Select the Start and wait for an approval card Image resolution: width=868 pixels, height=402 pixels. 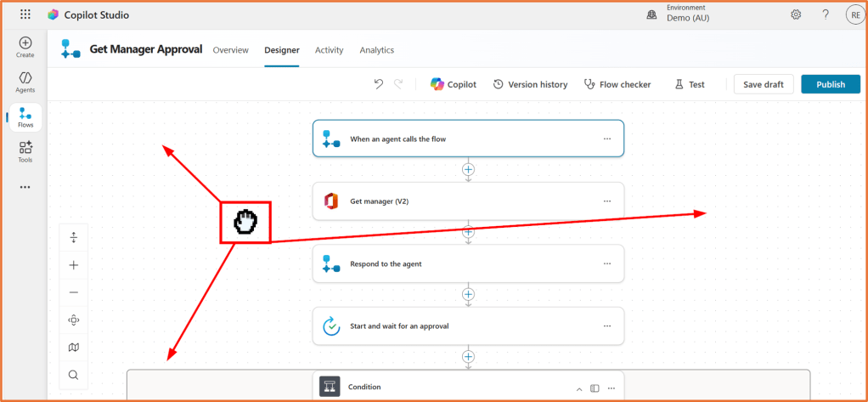pyautogui.click(x=468, y=326)
